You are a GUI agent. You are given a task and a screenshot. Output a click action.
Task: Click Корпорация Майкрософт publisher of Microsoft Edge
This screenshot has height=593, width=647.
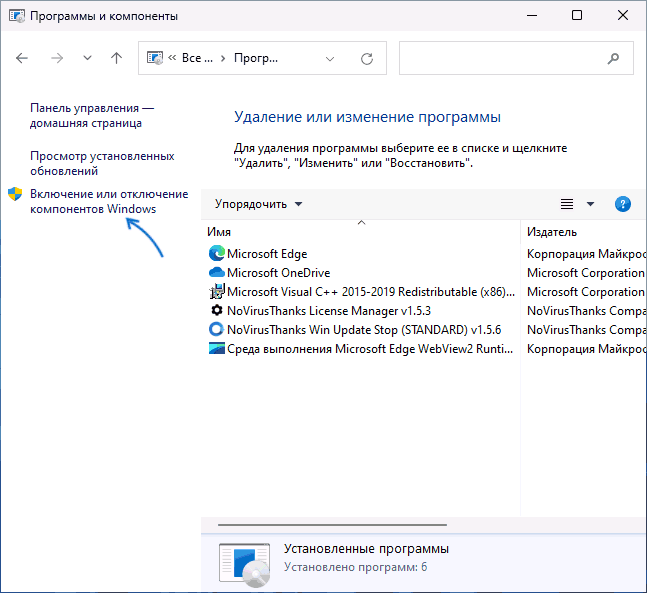pos(586,254)
